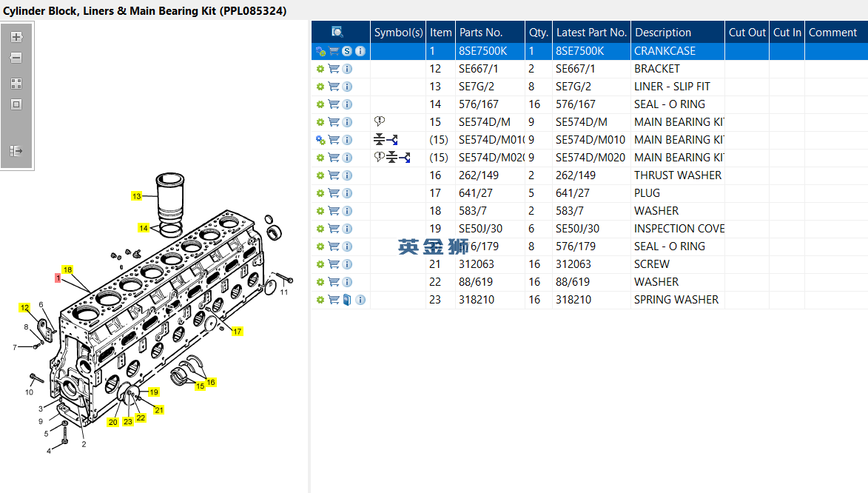
Task: Open info for SEAL - O RING item 20
Action: tap(347, 246)
